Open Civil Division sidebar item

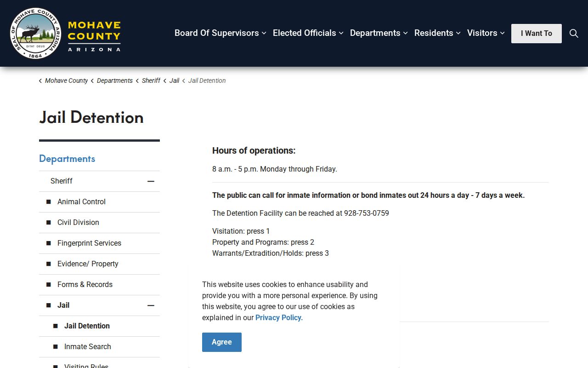[x=78, y=223]
